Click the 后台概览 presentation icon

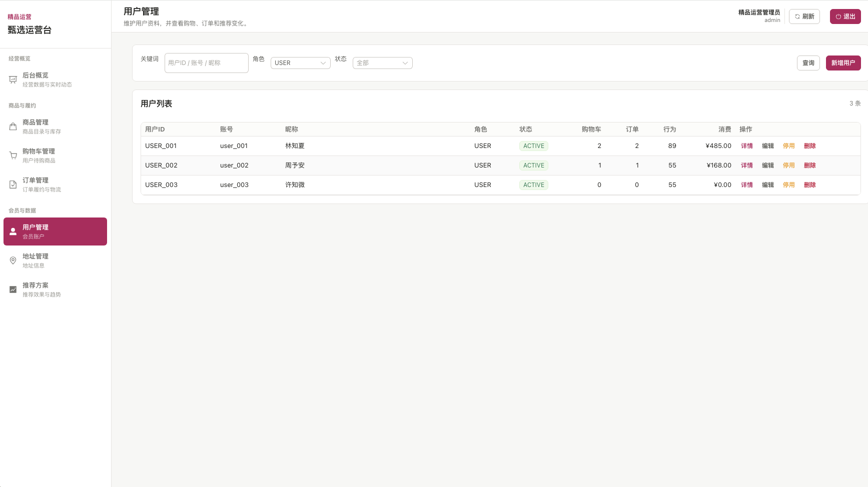13,79
